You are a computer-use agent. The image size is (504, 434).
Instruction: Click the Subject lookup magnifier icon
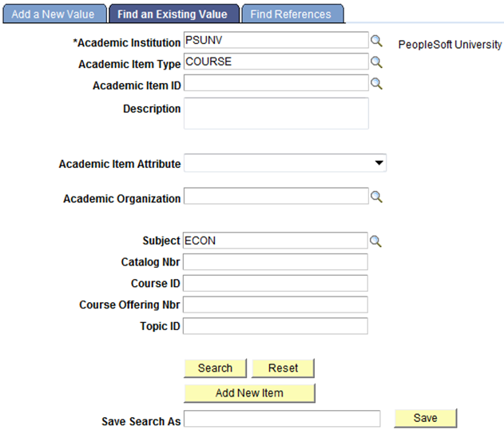click(x=376, y=241)
